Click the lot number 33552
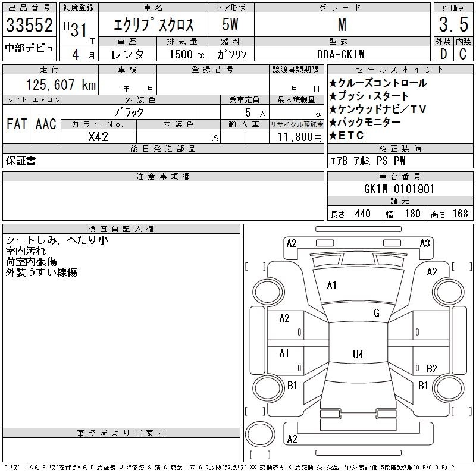This screenshot has width=476, height=476. click(30, 26)
